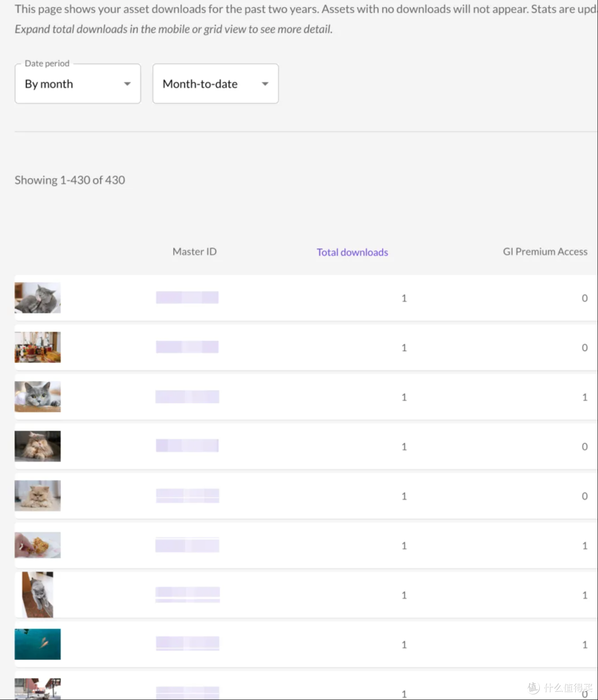Open the bottles on shelf thumbnail

click(x=38, y=347)
